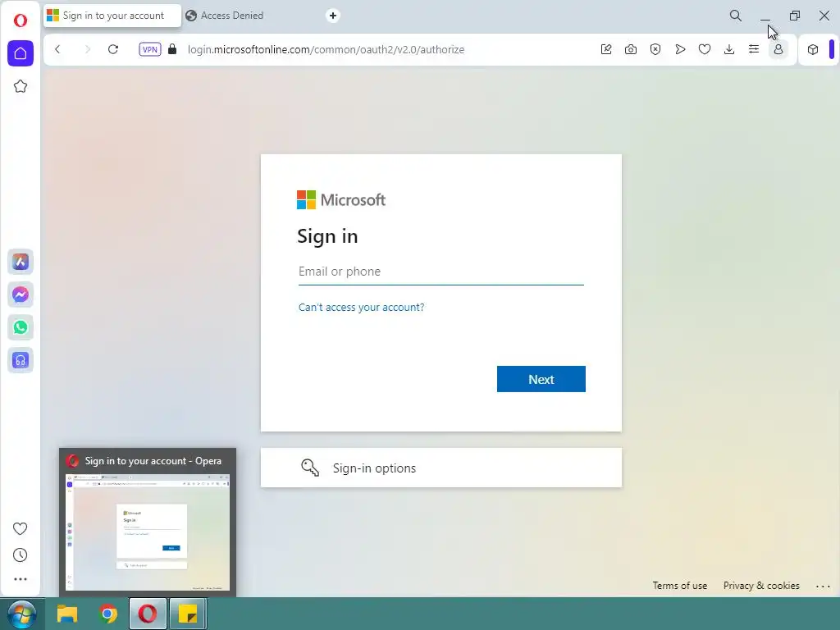Open Messenger in the sidebar

[x=21, y=294]
